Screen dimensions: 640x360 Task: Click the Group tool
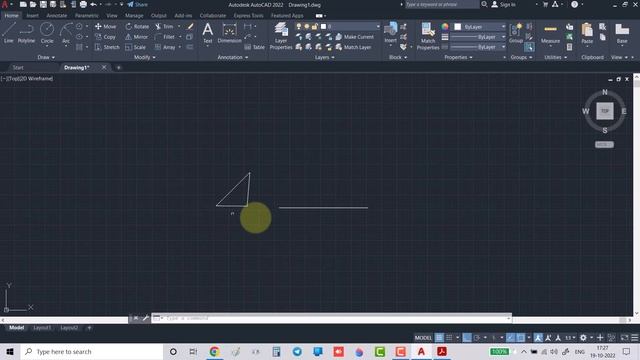pyautogui.click(x=516, y=33)
